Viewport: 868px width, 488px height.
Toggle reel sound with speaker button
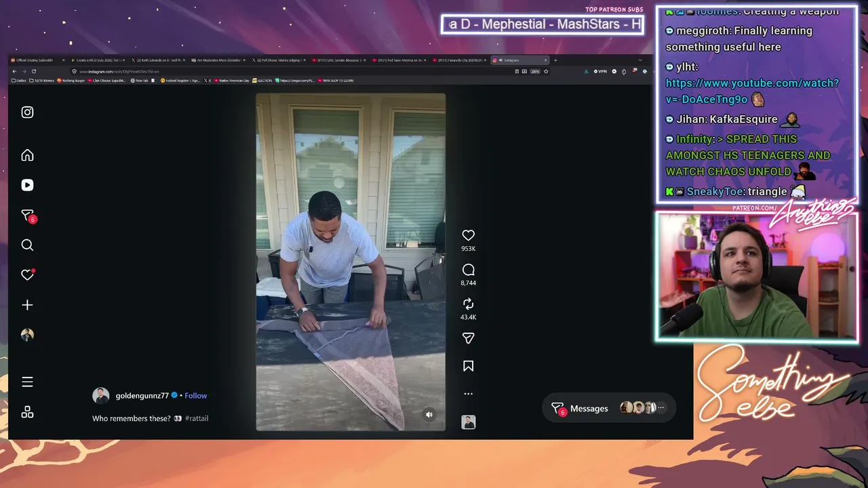point(429,414)
